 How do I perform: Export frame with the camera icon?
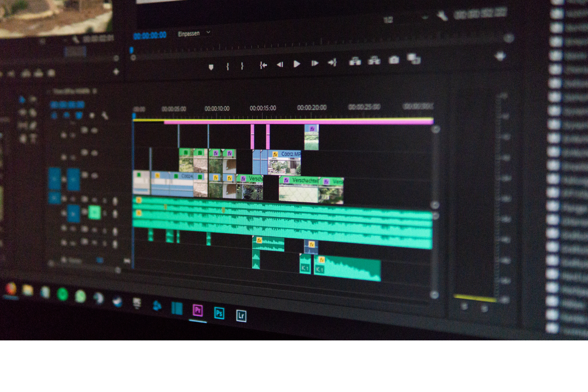coord(394,60)
